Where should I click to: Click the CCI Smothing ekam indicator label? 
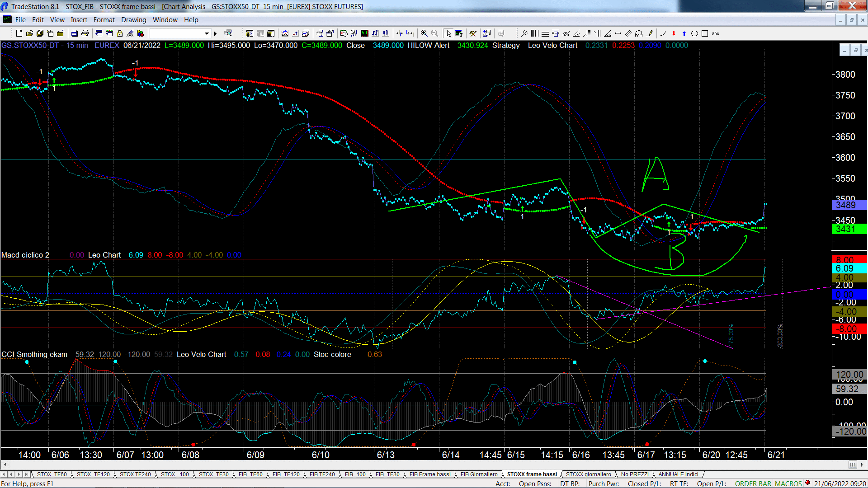pos(34,354)
